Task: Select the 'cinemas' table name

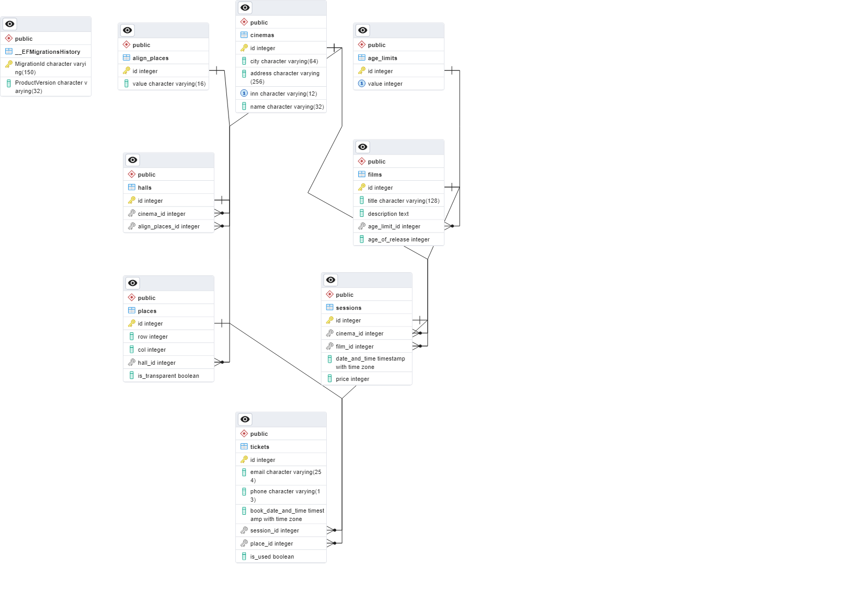Action: pyautogui.click(x=262, y=35)
